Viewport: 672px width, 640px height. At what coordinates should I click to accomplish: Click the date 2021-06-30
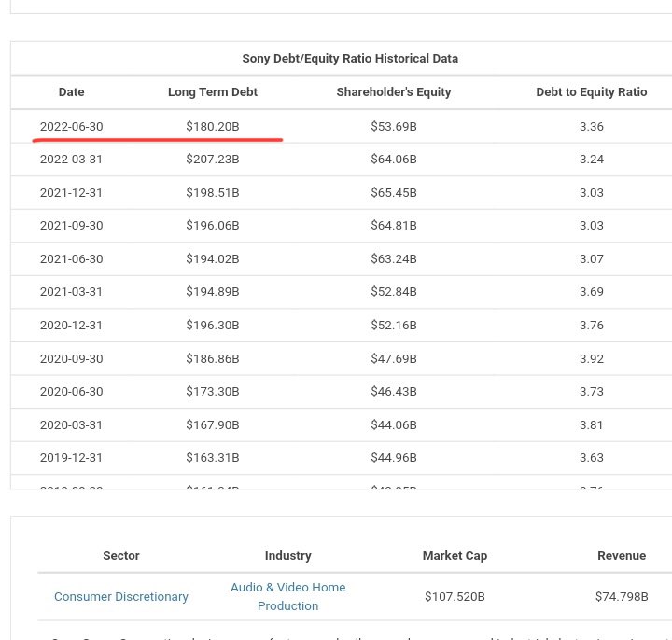(x=72, y=259)
